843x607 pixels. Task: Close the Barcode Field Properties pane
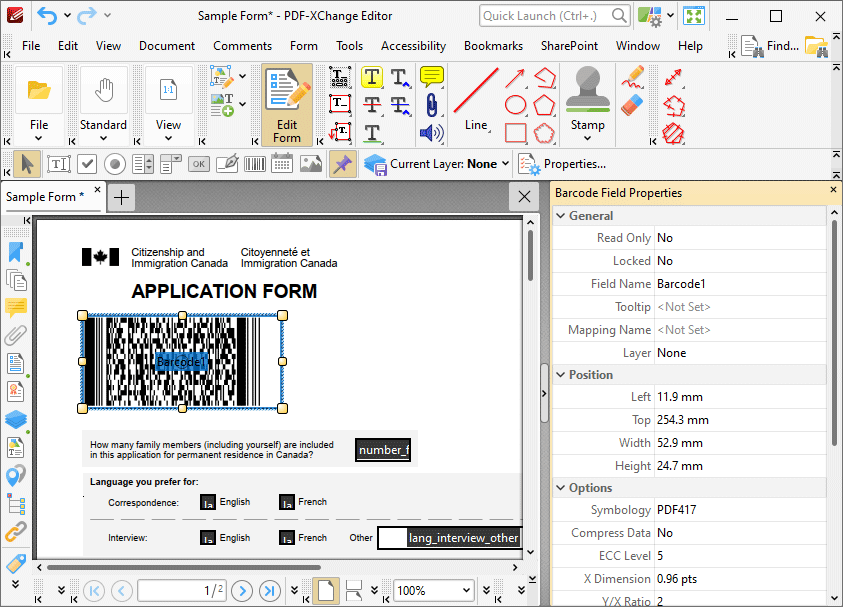pyautogui.click(x=833, y=190)
